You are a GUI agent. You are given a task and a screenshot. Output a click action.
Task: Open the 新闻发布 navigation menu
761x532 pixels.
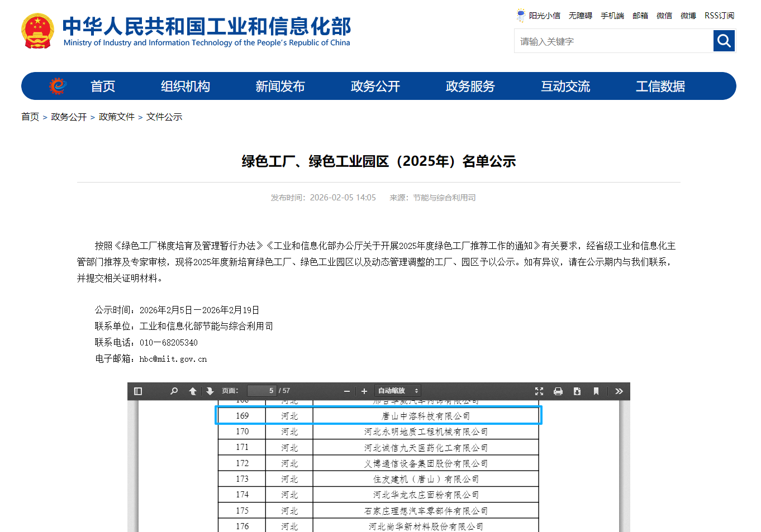[280, 87]
